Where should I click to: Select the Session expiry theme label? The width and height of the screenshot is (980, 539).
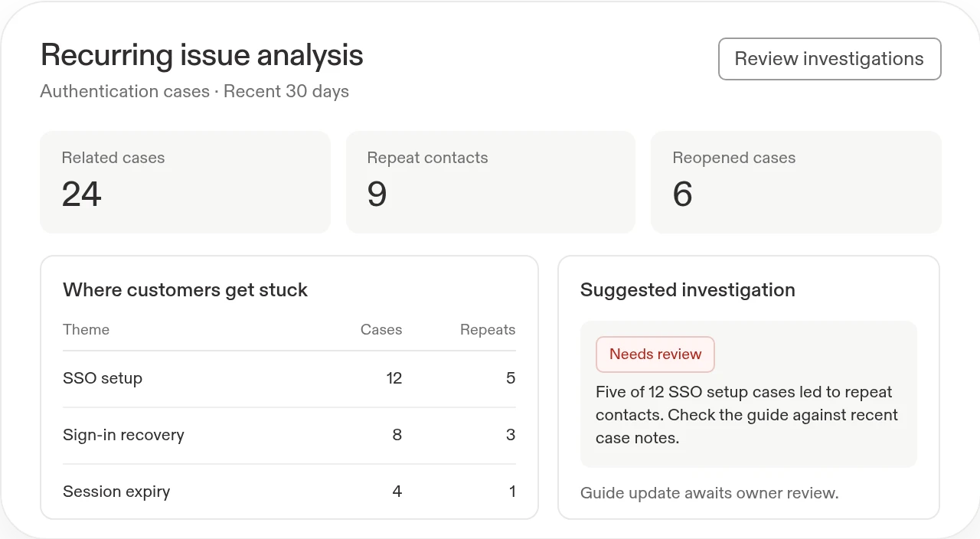[116, 492]
